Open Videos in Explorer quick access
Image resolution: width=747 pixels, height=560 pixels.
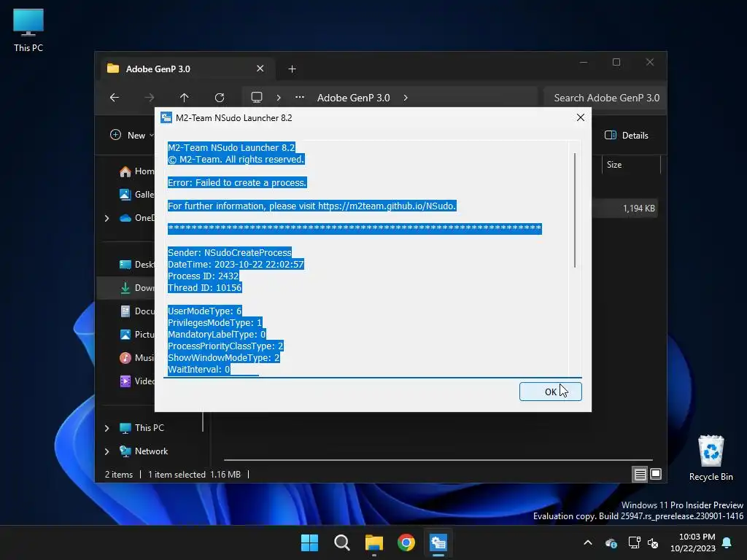pos(136,381)
